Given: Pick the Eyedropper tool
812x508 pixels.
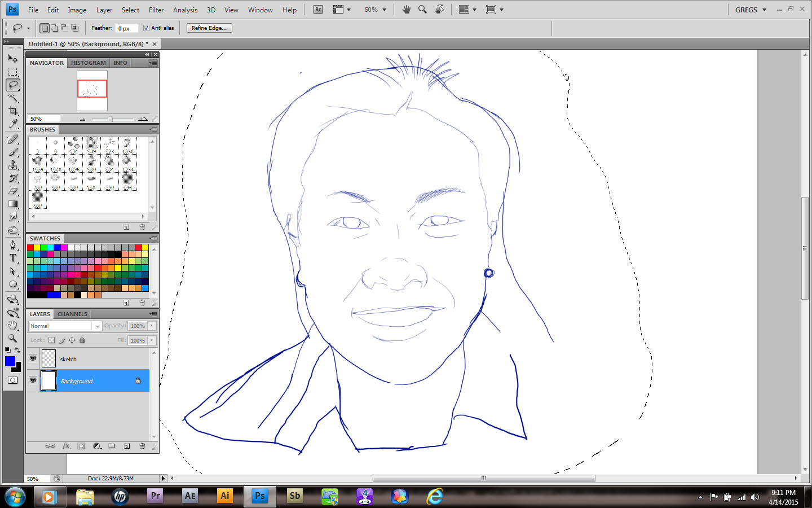Looking at the screenshot, I should [12, 124].
